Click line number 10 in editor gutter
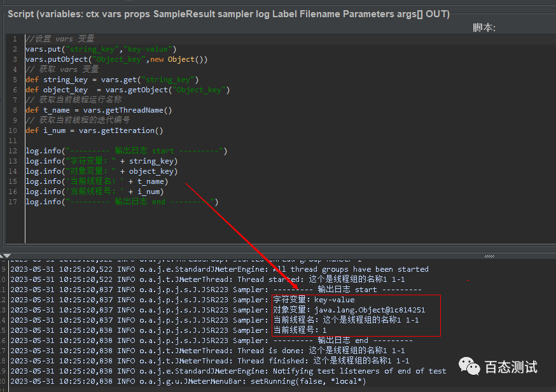556x392 pixels. coord(13,130)
